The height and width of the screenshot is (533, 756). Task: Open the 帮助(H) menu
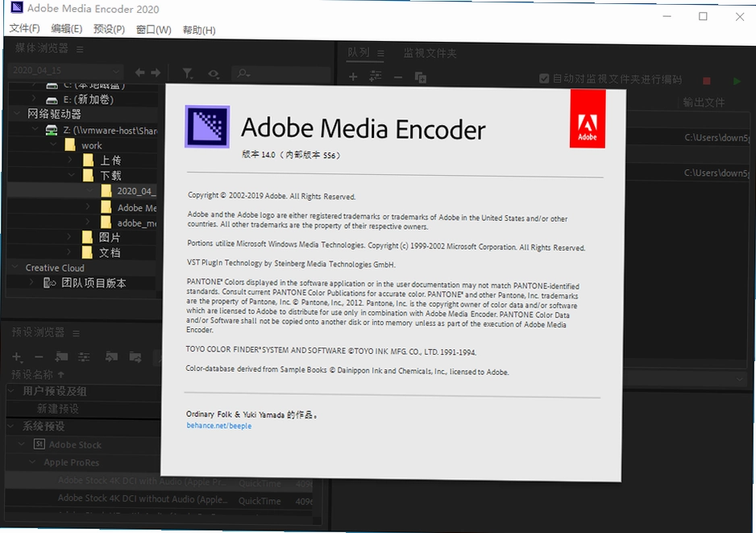point(198,31)
